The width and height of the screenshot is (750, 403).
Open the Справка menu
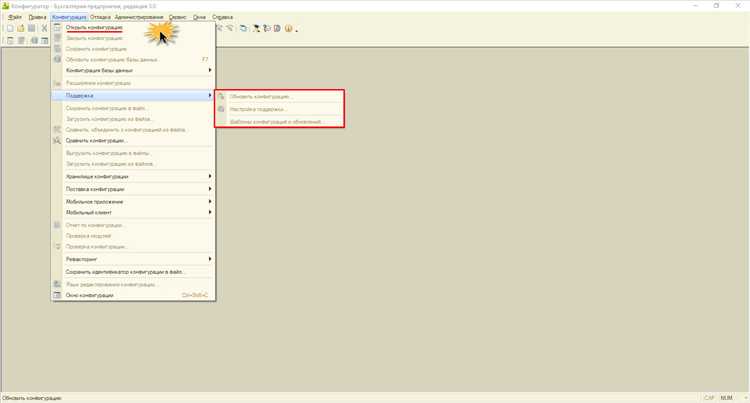click(x=222, y=17)
